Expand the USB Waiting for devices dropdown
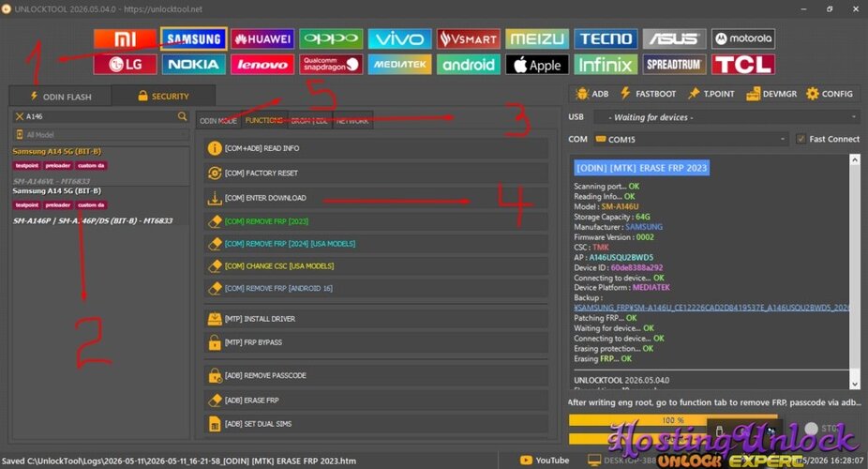 (726, 117)
